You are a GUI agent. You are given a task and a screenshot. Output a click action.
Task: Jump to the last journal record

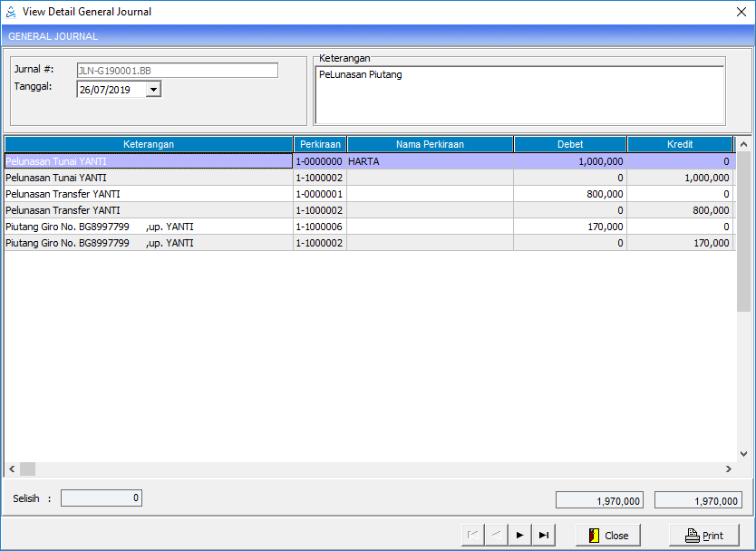pyautogui.click(x=543, y=535)
